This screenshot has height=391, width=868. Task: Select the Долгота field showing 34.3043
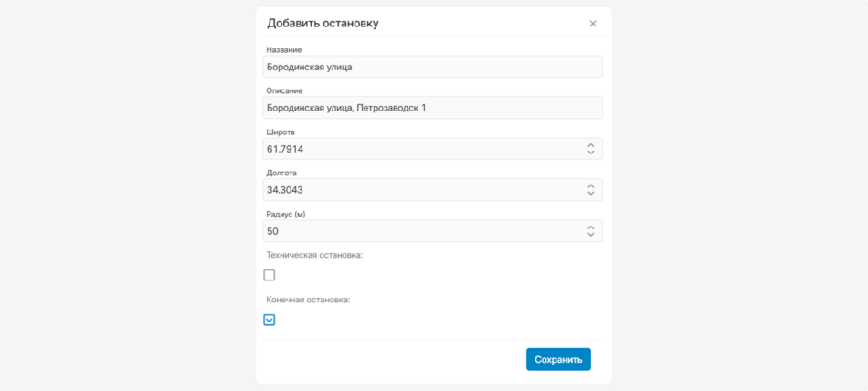(x=433, y=189)
